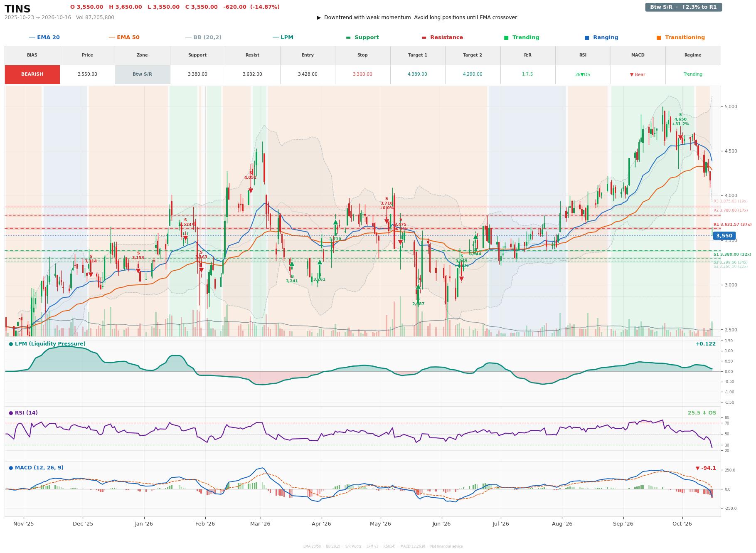The height and width of the screenshot is (553, 756).
Task: Click the R1 3,631.57 resistance label
Action: 732,225
